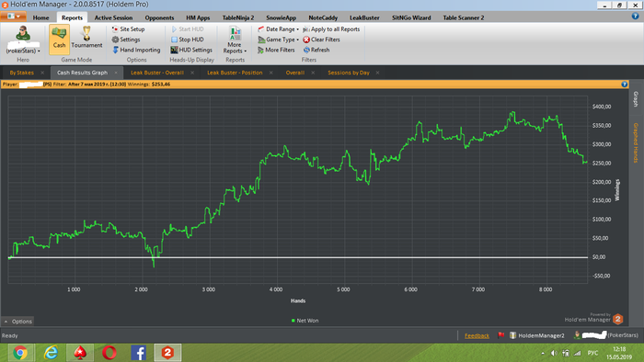Toggle the Net Won legend entry

(x=305, y=321)
